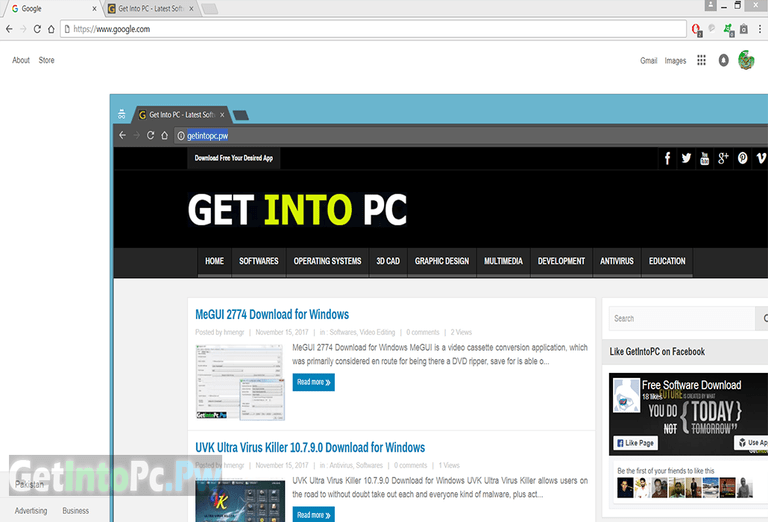Click Like Page Facebook button
Viewport: 768px width, 522px height.
pos(635,443)
